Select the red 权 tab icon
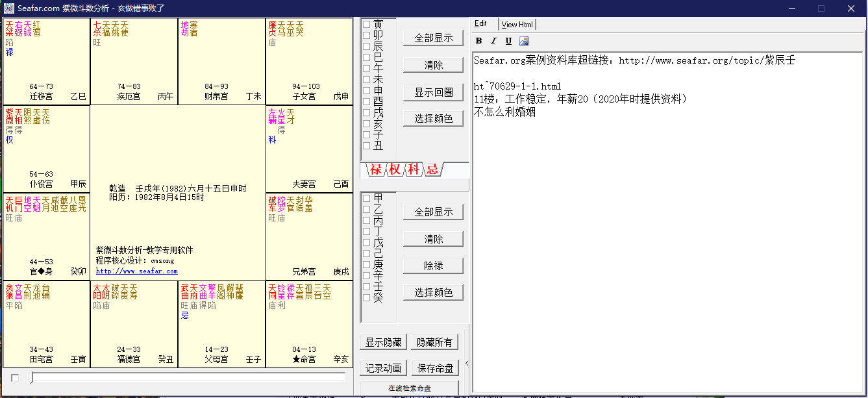 point(395,170)
